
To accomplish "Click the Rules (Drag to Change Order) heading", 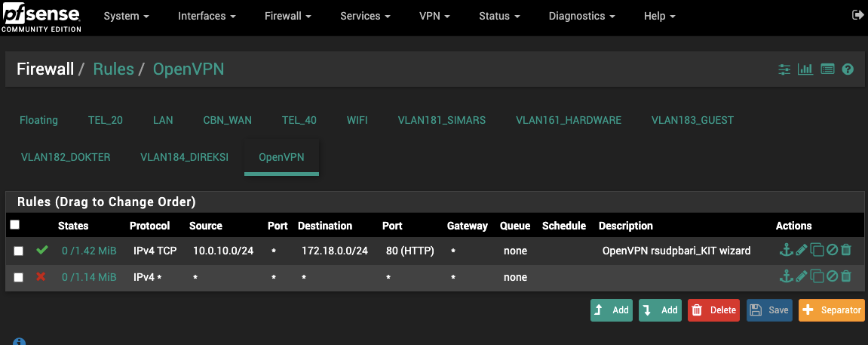I will click(106, 202).
